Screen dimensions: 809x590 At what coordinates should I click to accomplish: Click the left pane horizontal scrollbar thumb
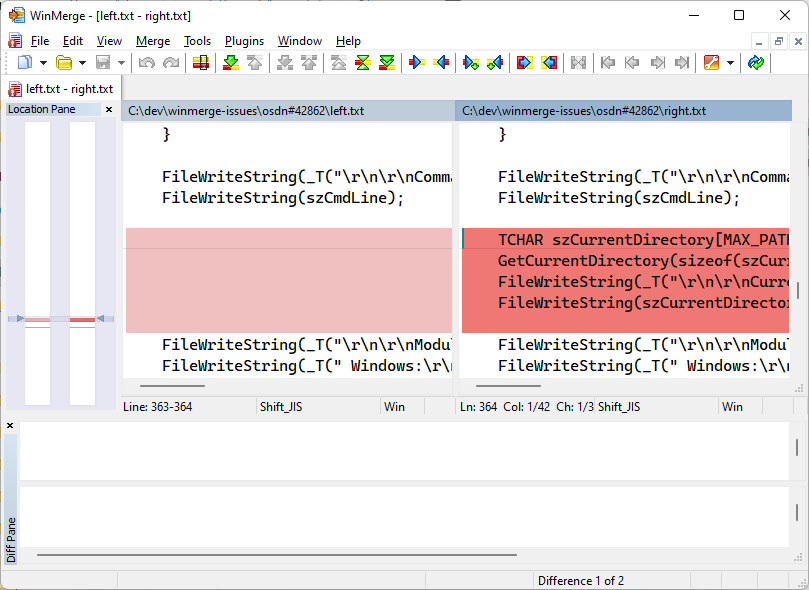tap(172, 386)
